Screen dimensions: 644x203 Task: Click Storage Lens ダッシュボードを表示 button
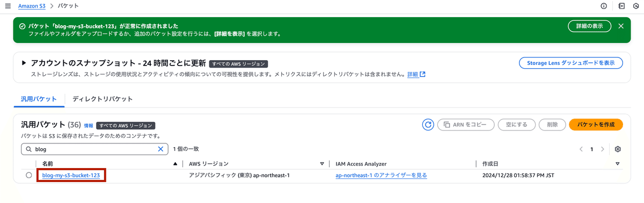coord(571,63)
